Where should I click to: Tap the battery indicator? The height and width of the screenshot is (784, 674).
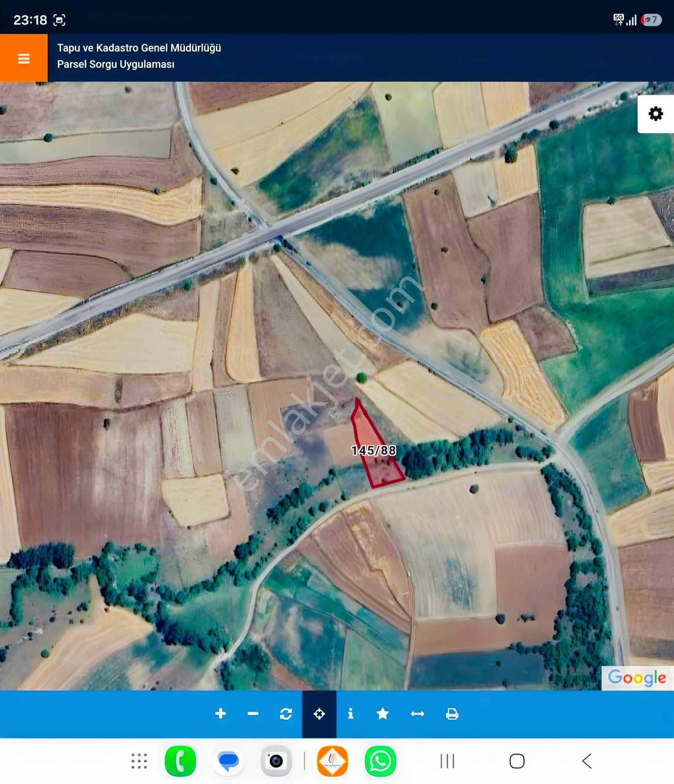651,20
